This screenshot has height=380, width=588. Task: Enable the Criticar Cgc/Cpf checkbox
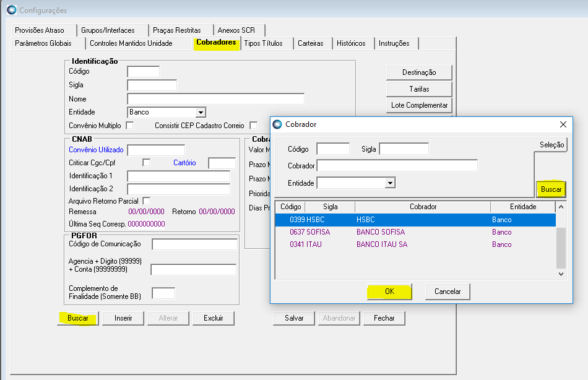(146, 162)
